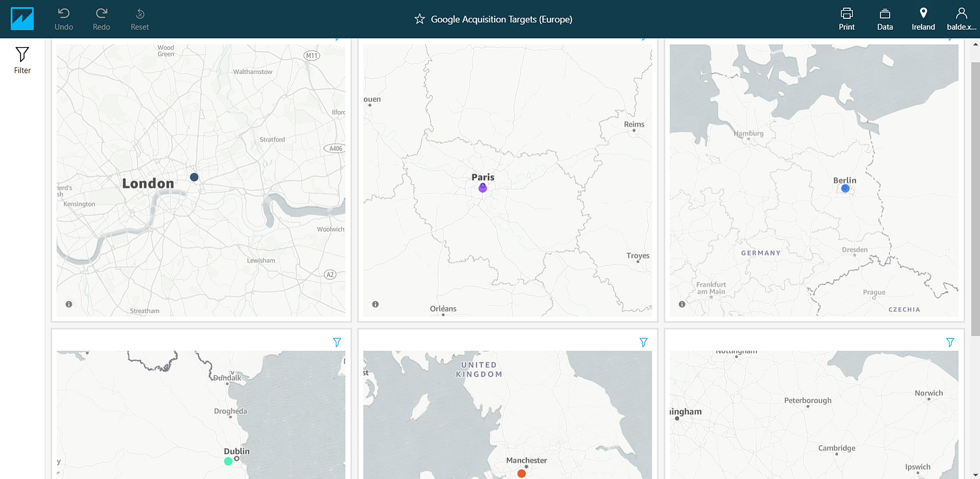The image size is (980, 479).
Task: Click the 'A406' road badge on the London map
Action: tap(335, 148)
